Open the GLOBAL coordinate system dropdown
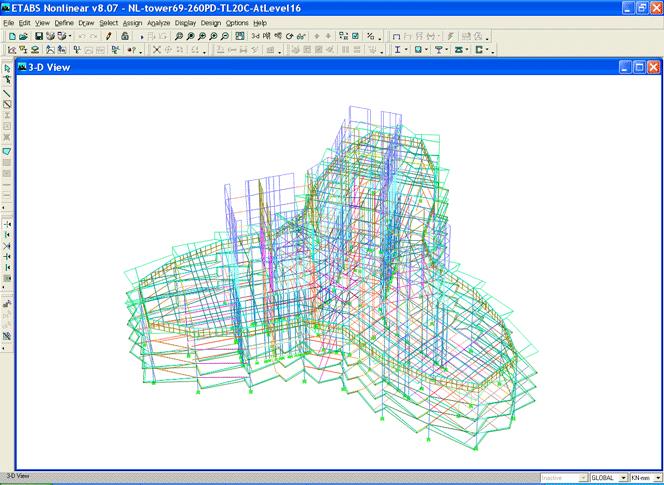The image size is (664, 485). [x=624, y=478]
